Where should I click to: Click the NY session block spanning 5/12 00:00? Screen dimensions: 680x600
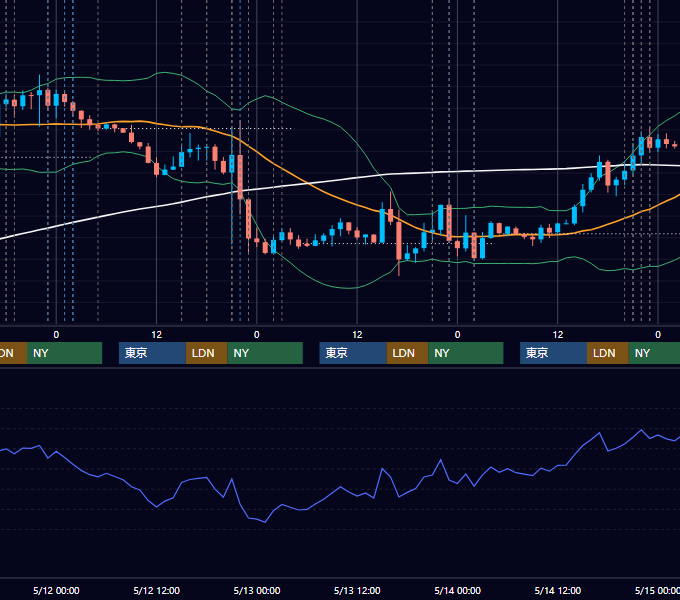(x=65, y=353)
